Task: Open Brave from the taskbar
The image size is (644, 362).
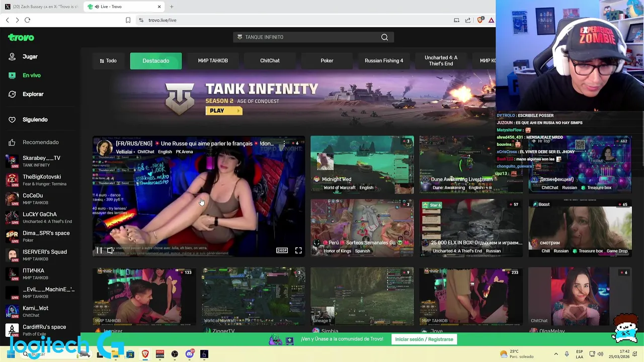Action: (x=145, y=354)
